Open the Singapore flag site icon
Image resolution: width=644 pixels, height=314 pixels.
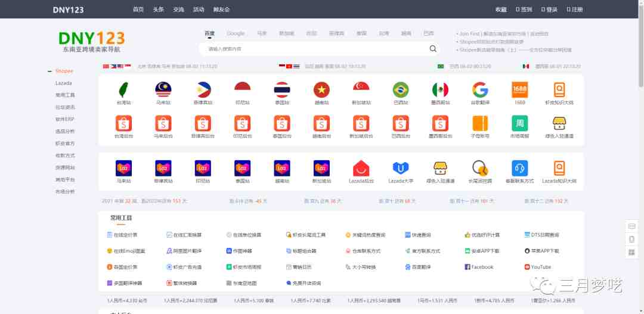(361, 89)
